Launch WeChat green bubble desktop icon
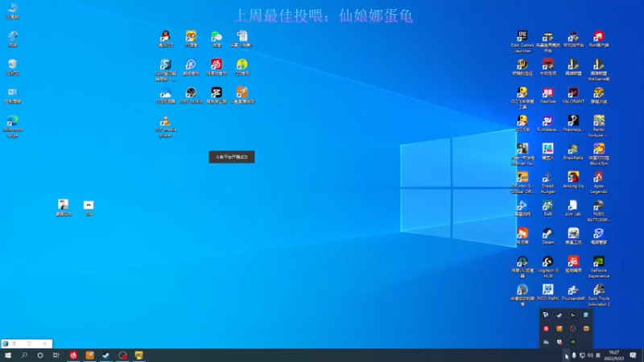This screenshot has height=362, width=644. pyautogui.click(x=217, y=39)
